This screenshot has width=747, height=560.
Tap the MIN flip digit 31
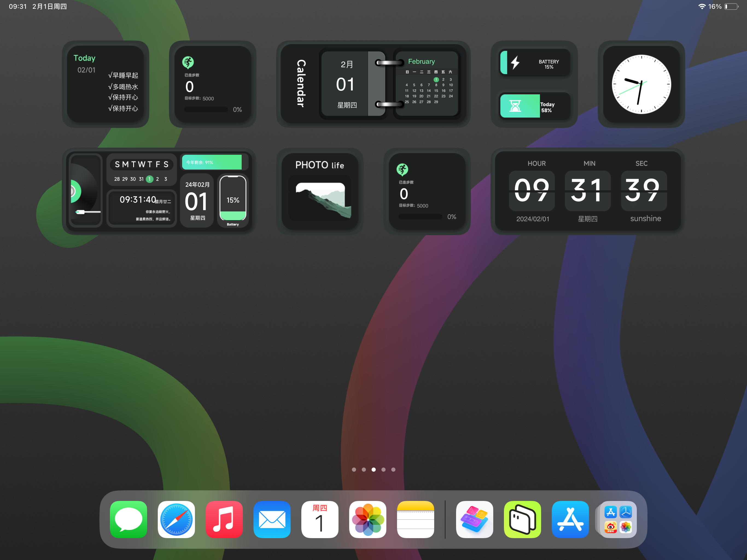pos(588,191)
